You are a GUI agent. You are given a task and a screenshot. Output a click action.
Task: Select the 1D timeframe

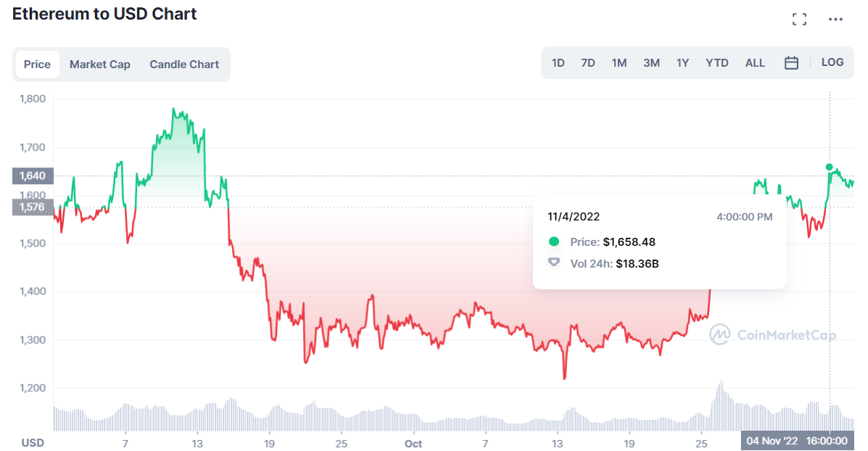558,63
